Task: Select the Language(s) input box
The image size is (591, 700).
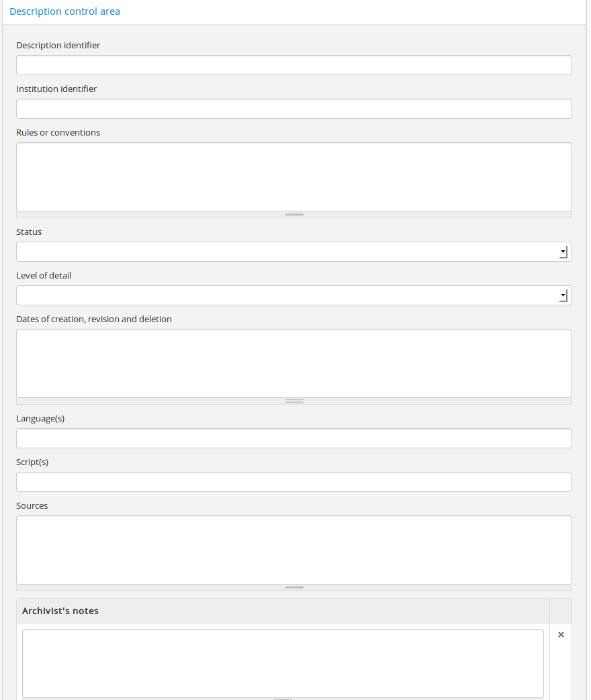Action: tap(294, 438)
